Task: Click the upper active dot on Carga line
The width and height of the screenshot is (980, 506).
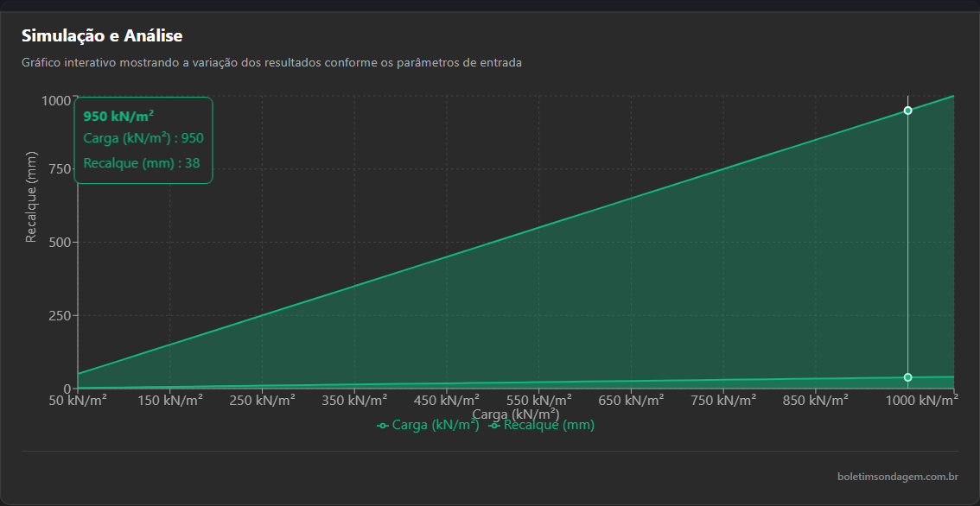Action: (x=907, y=111)
